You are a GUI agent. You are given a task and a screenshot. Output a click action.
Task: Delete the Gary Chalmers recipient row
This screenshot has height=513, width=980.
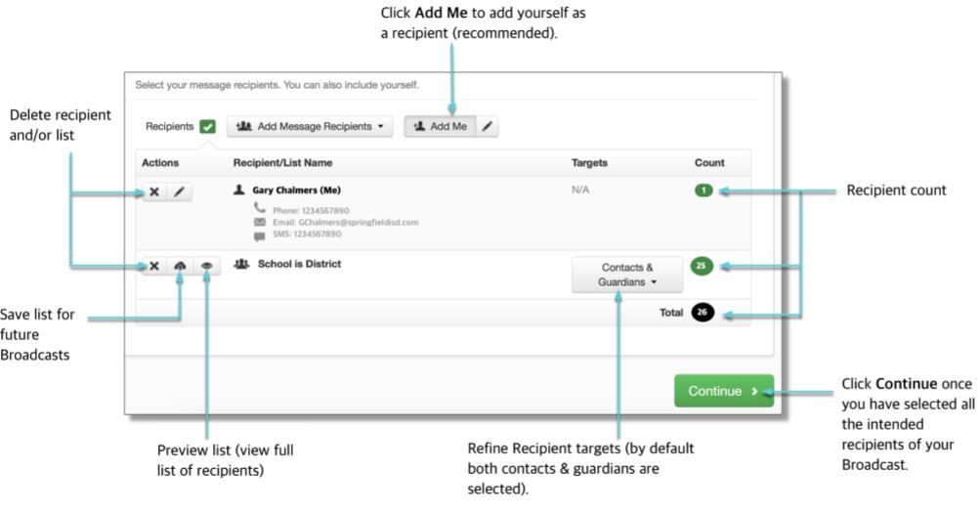click(x=154, y=192)
